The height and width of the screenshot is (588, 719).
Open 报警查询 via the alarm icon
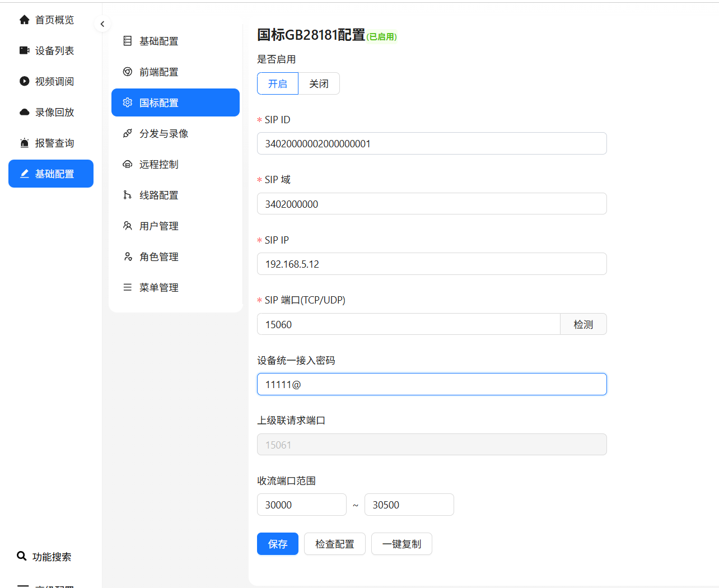[25, 143]
